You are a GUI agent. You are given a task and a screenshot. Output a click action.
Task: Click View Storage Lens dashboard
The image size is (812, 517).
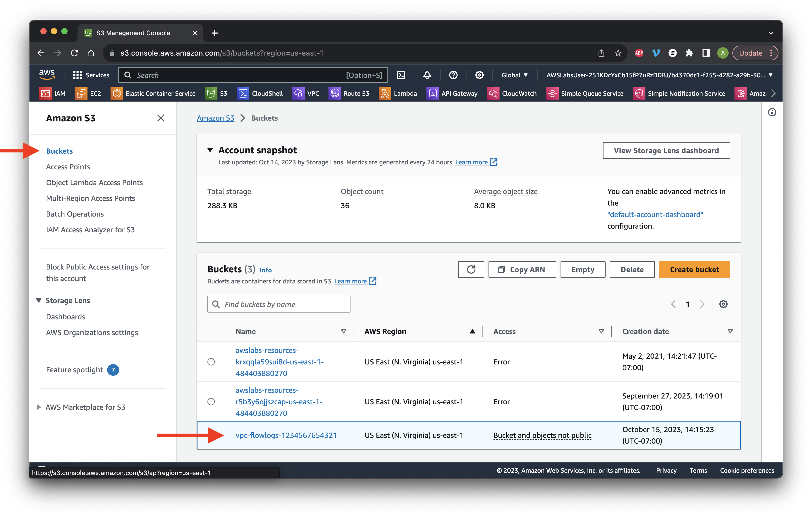tap(666, 150)
